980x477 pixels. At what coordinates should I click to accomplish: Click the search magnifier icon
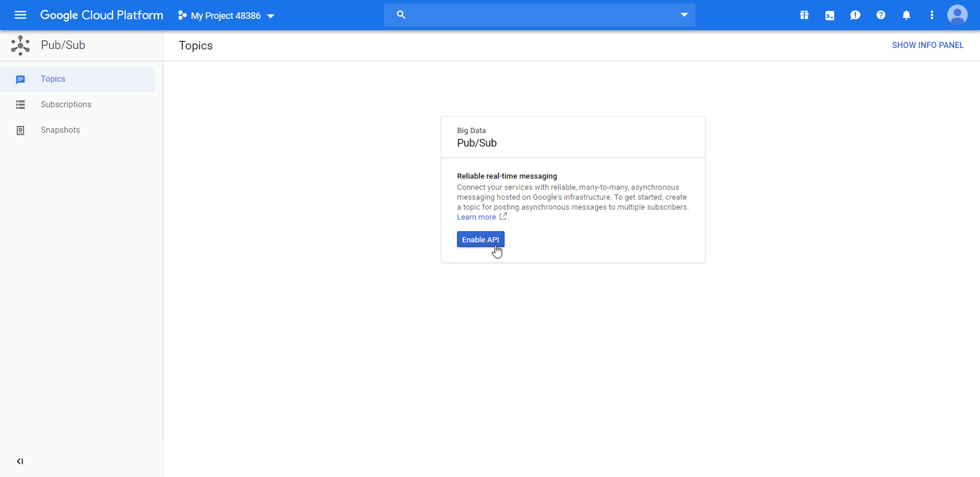[401, 15]
